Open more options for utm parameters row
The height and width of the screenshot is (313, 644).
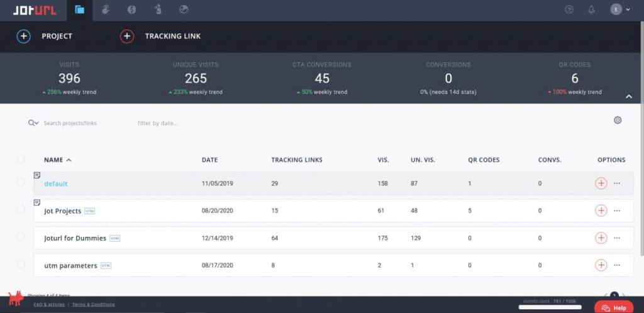pos(617,265)
